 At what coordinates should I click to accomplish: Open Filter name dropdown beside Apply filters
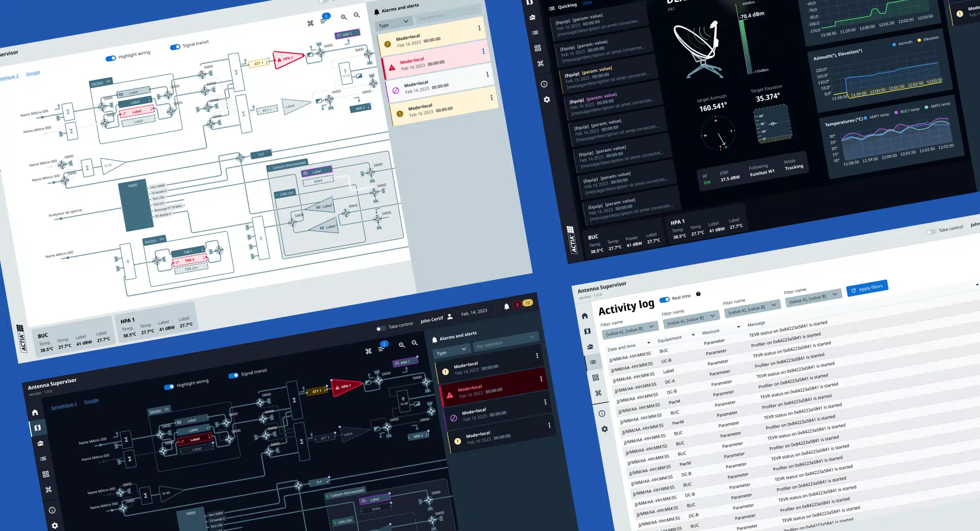(813, 297)
